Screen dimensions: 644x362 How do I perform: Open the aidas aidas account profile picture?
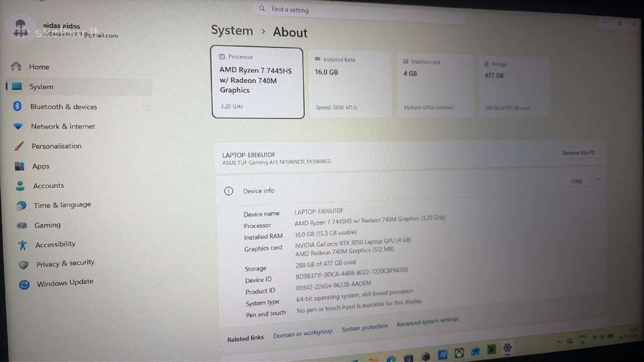21,29
